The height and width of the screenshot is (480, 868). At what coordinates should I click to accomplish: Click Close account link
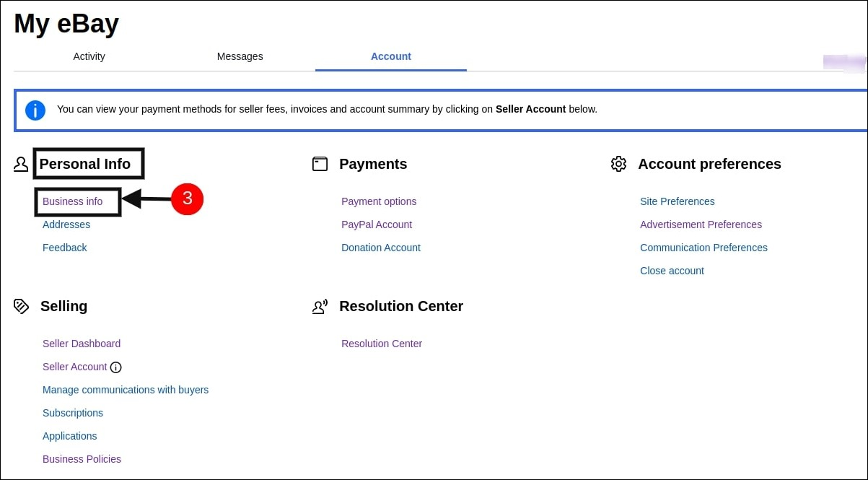(672, 271)
